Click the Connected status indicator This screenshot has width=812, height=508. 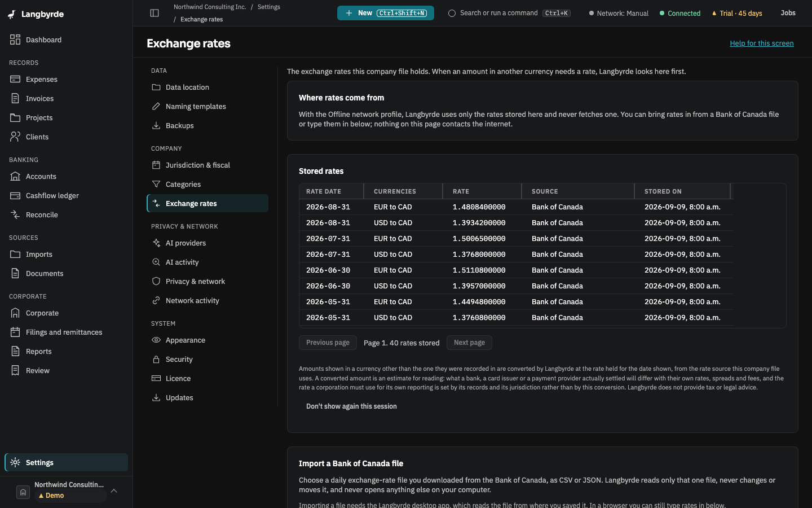coord(680,13)
